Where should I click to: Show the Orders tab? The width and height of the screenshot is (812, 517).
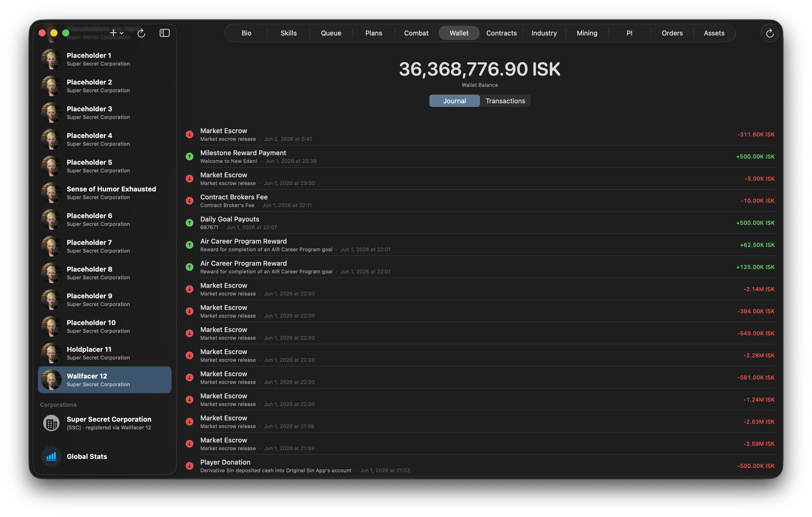pos(672,33)
